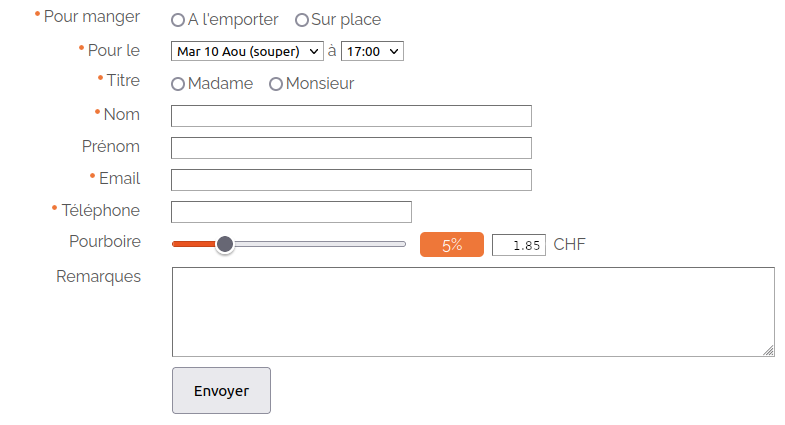Click the 'A l'emporter' label text
Viewport: 785px width, 425px height.
tap(233, 20)
